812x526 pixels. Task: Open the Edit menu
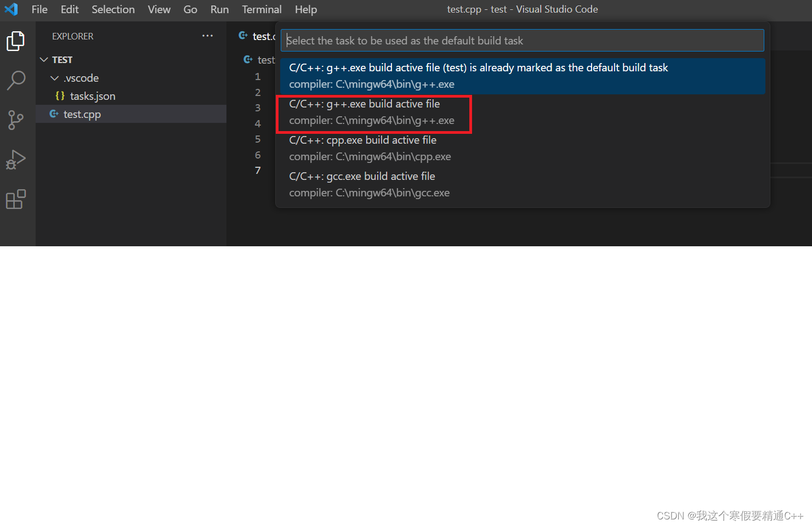tap(70, 9)
